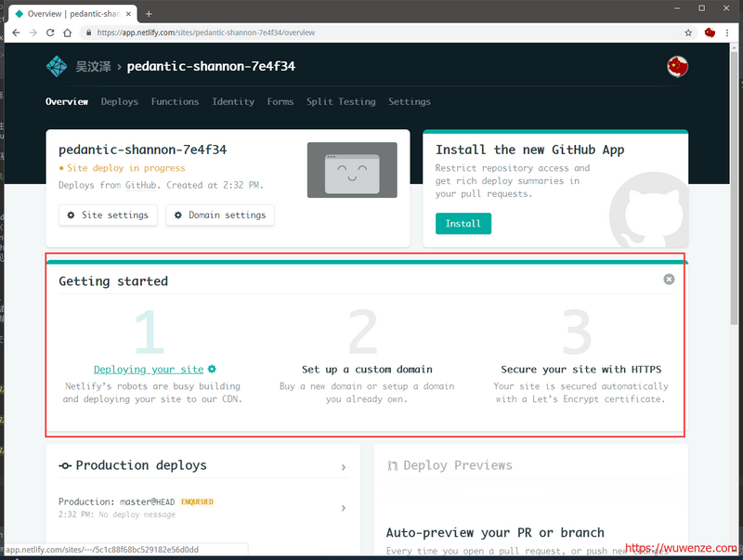Screen dimensions: 743x560
Task: Open the Identity tab
Action: 233,101
